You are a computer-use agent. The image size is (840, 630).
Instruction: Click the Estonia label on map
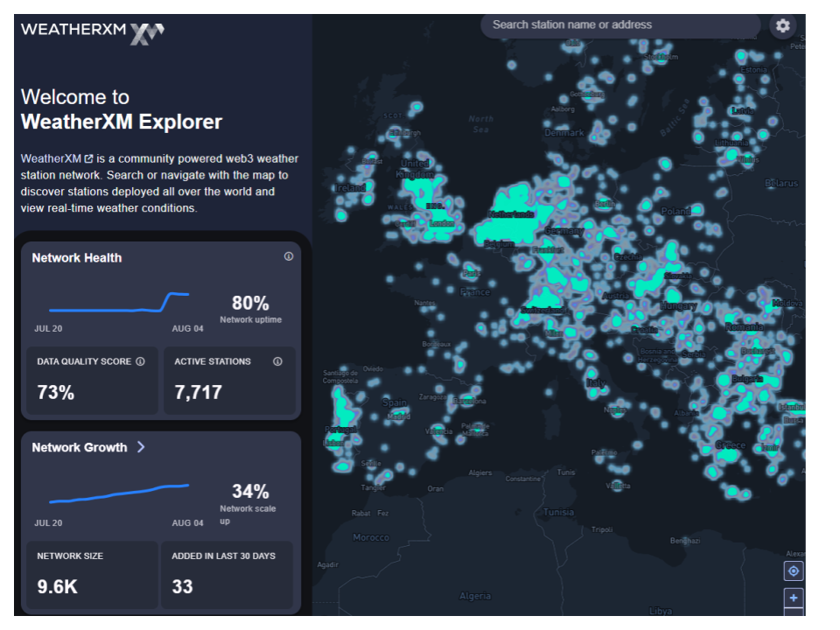pos(753,70)
